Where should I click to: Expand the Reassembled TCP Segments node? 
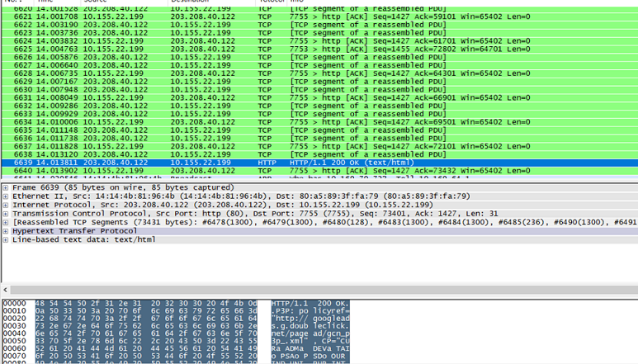coord(6,223)
